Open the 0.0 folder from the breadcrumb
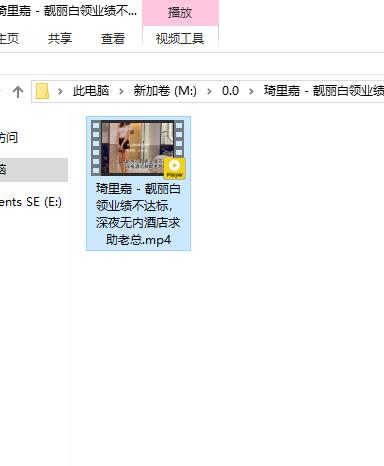 click(230, 91)
